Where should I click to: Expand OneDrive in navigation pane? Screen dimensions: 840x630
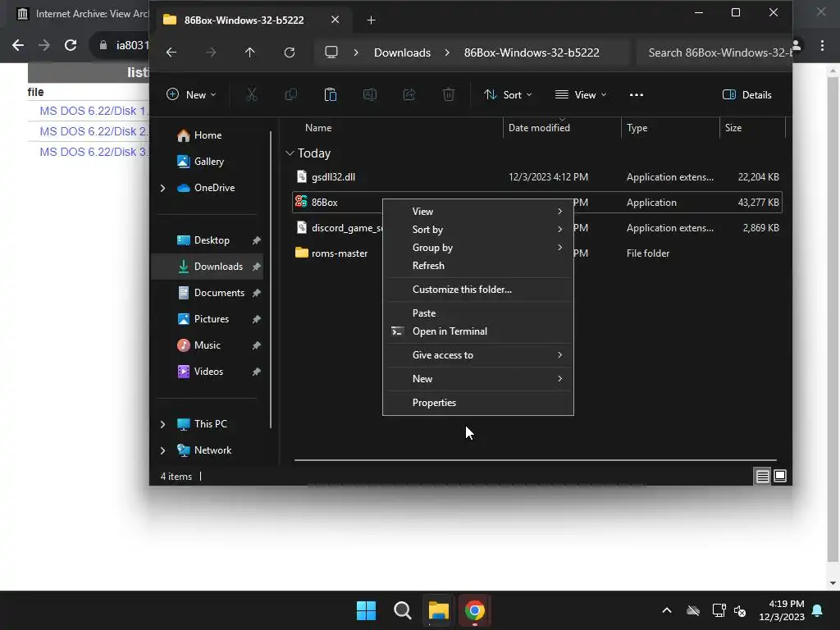click(163, 188)
